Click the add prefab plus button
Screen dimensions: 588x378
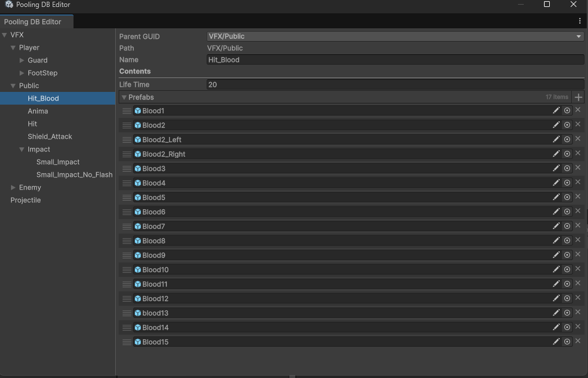pyautogui.click(x=578, y=97)
